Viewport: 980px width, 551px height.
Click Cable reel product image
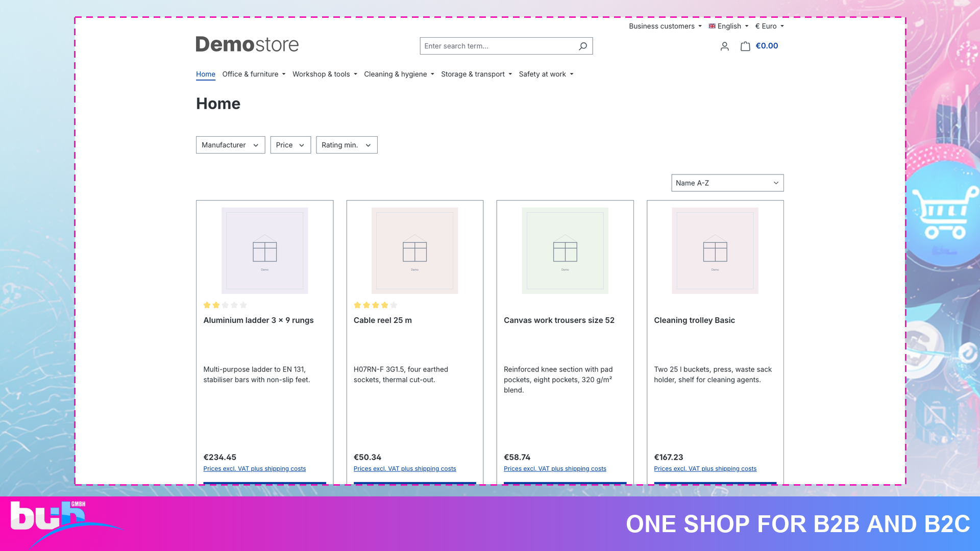pos(414,251)
